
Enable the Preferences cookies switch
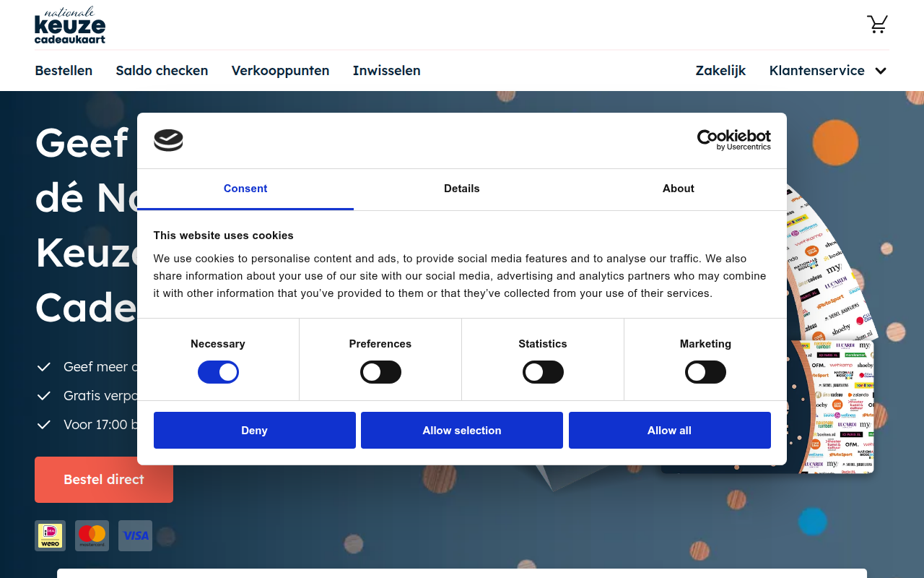(380, 372)
